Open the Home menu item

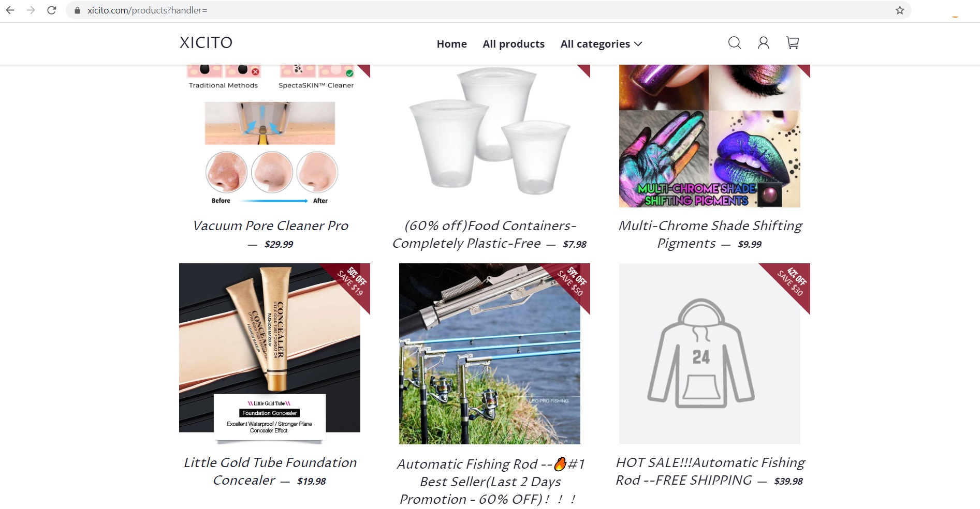pyautogui.click(x=451, y=44)
